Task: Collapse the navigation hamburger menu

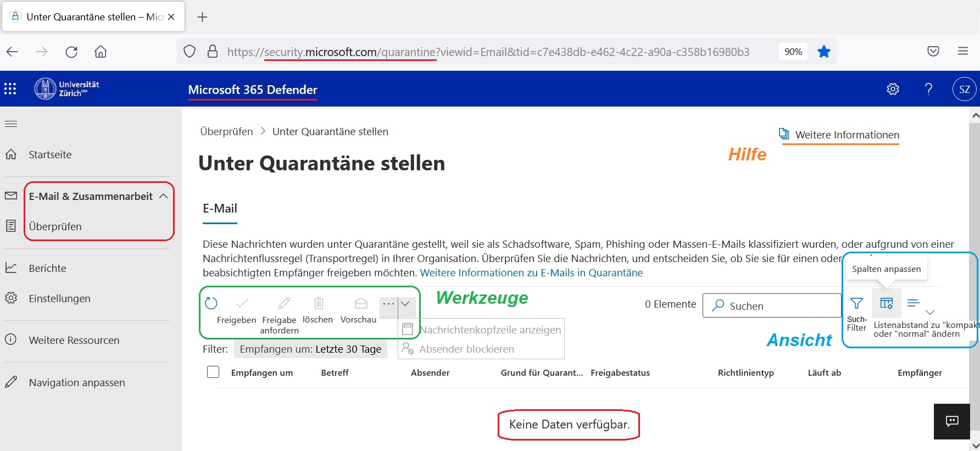Action: [11, 124]
